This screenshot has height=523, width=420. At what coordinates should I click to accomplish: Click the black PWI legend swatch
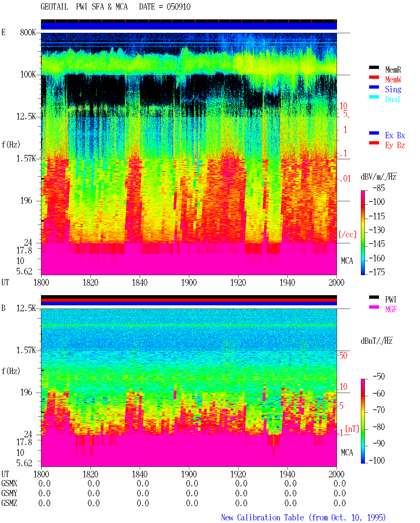point(374,297)
